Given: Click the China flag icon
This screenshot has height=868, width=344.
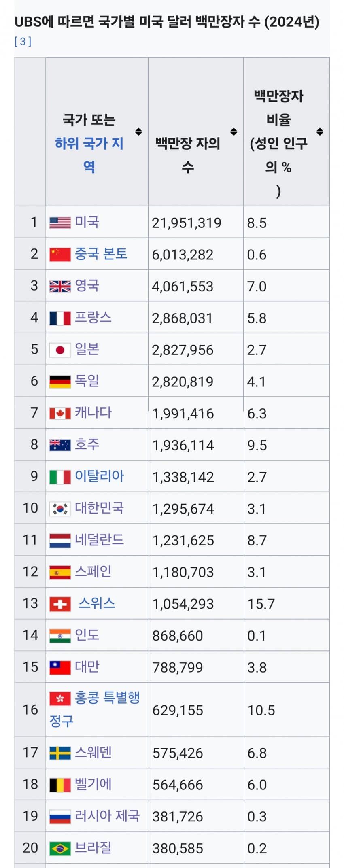Looking at the screenshot, I should (60, 255).
